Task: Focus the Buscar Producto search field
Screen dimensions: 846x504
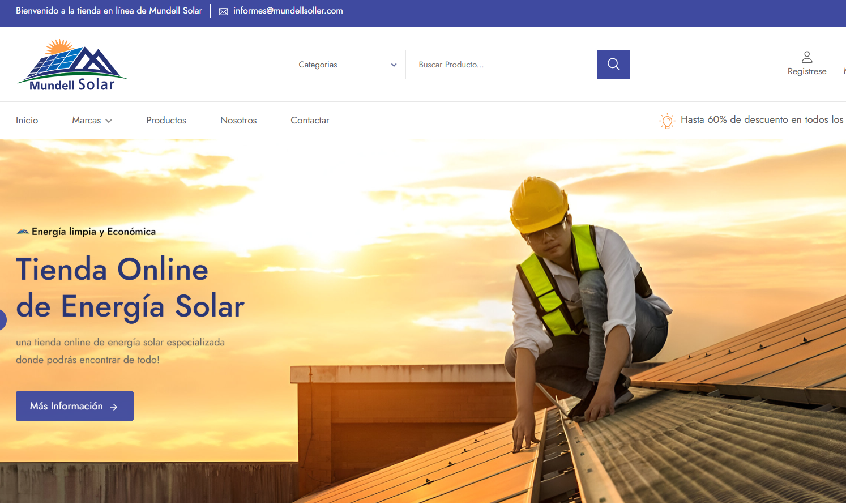Action: 501,65
